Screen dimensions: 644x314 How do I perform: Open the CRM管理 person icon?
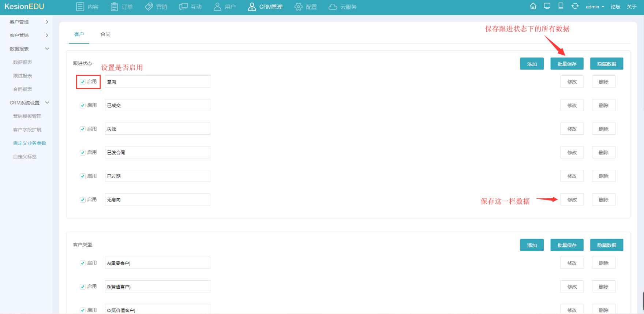click(x=252, y=7)
